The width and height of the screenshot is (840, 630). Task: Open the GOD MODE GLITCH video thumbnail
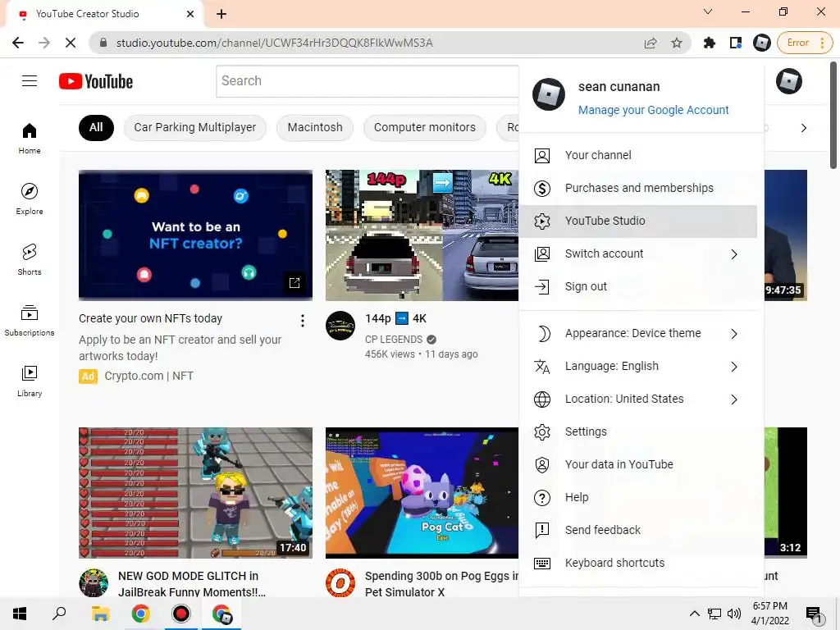click(x=195, y=493)
